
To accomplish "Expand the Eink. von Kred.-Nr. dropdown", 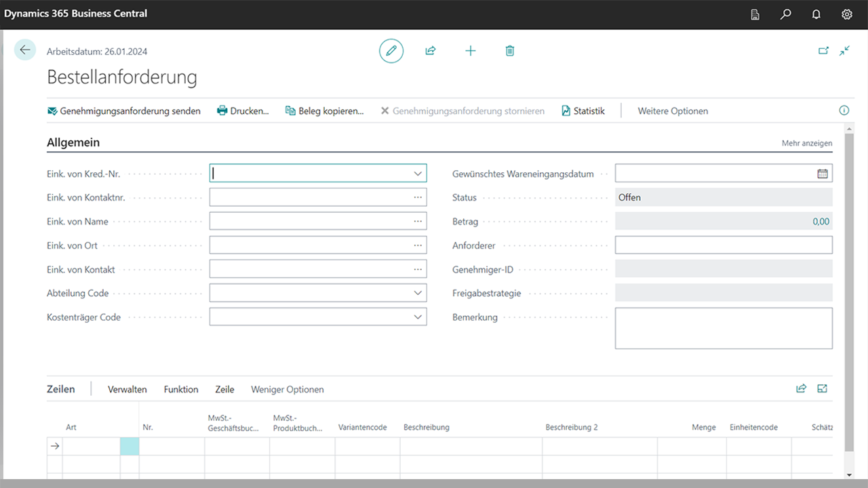I will pos(418,174).
